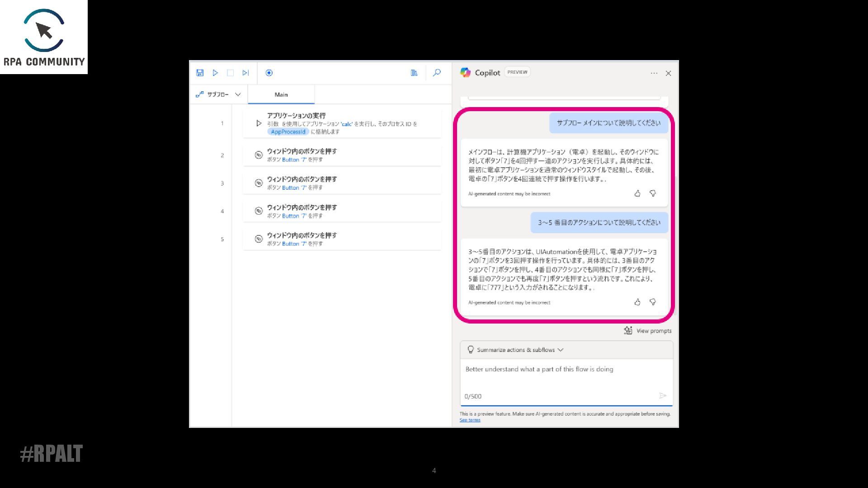Select the Main tab
Image resolution: width=868 pixels, height=488 pixels.
tap(281, 94)
